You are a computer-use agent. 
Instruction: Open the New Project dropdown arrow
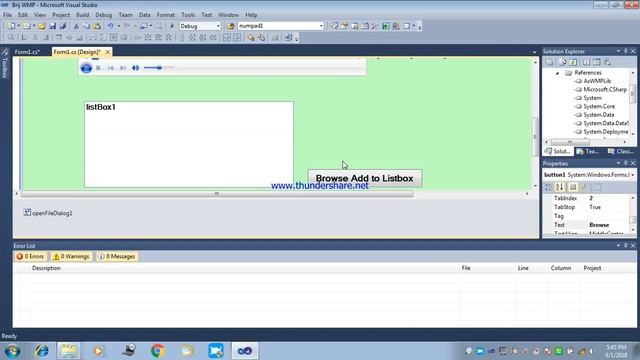(x=18, y=26)
